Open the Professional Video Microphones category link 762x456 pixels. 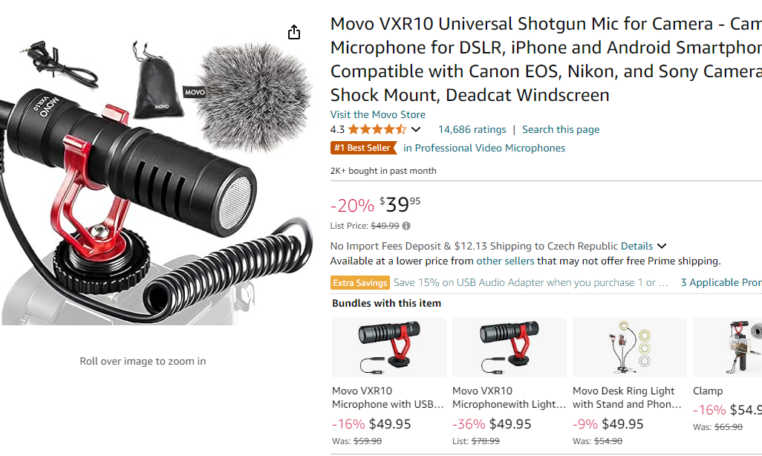(484, 148)
